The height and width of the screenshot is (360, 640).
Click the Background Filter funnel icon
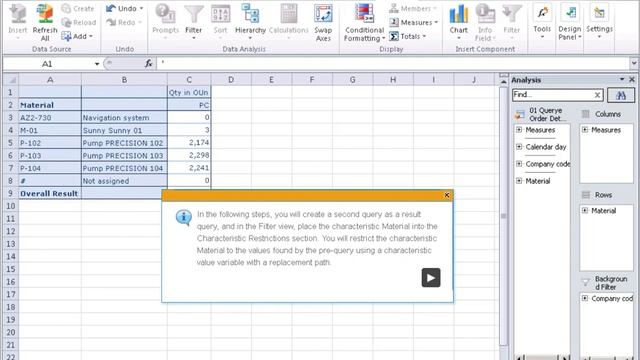(x=586, y=282)
